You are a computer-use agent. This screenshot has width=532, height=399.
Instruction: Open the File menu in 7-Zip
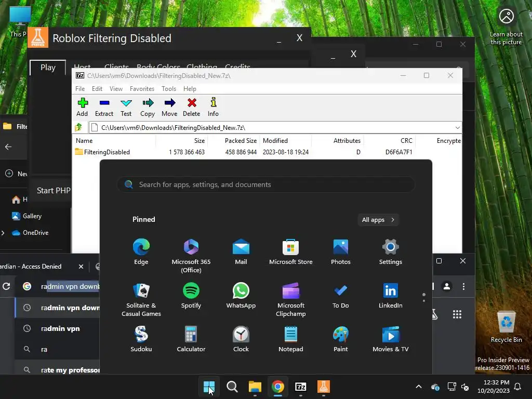coord(80,88)
